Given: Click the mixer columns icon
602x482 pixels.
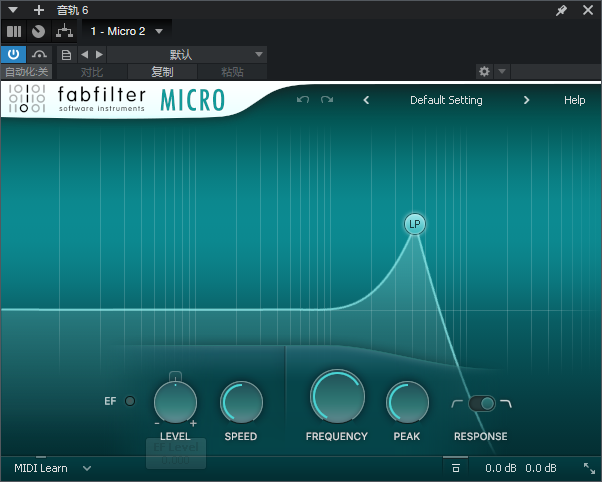Looking at the screenshot, I should point(14,31).
